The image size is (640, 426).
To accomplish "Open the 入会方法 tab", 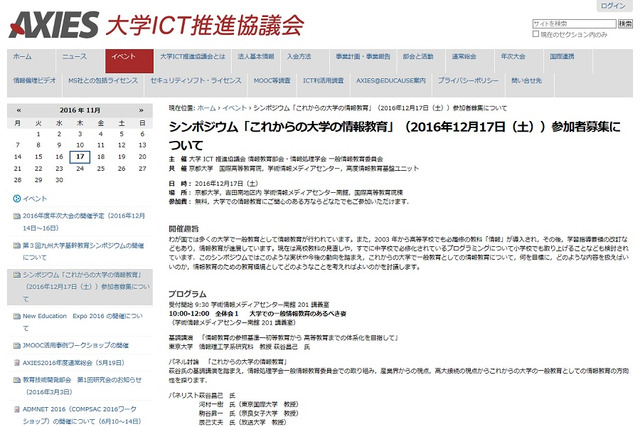I will click(x=305, y=61).
